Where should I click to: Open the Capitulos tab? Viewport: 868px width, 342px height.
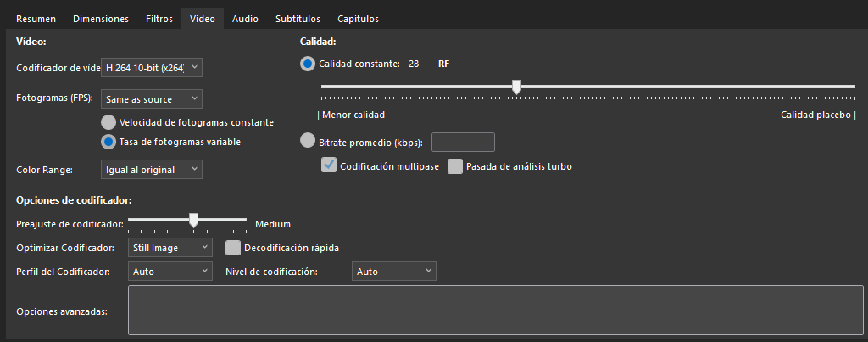359,19
